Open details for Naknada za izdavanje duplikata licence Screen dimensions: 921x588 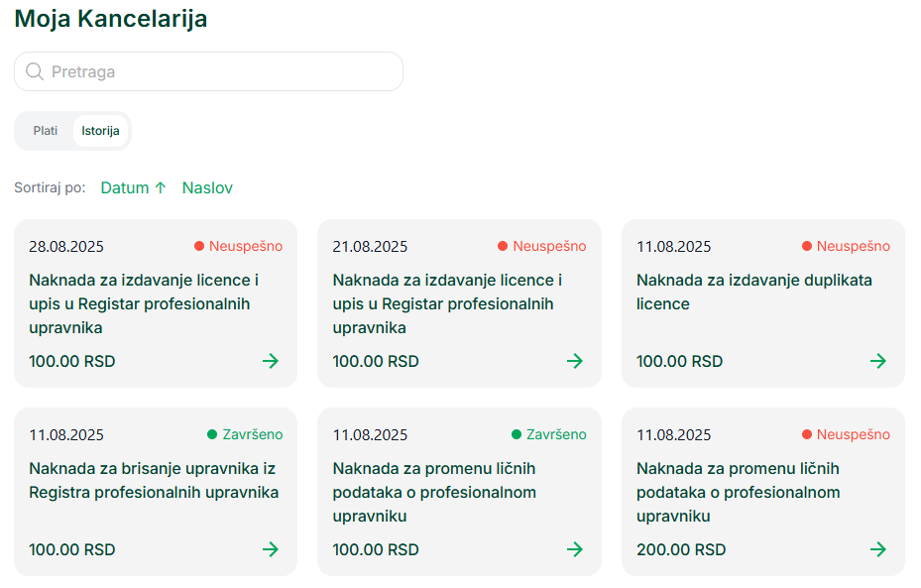(878, 361)
